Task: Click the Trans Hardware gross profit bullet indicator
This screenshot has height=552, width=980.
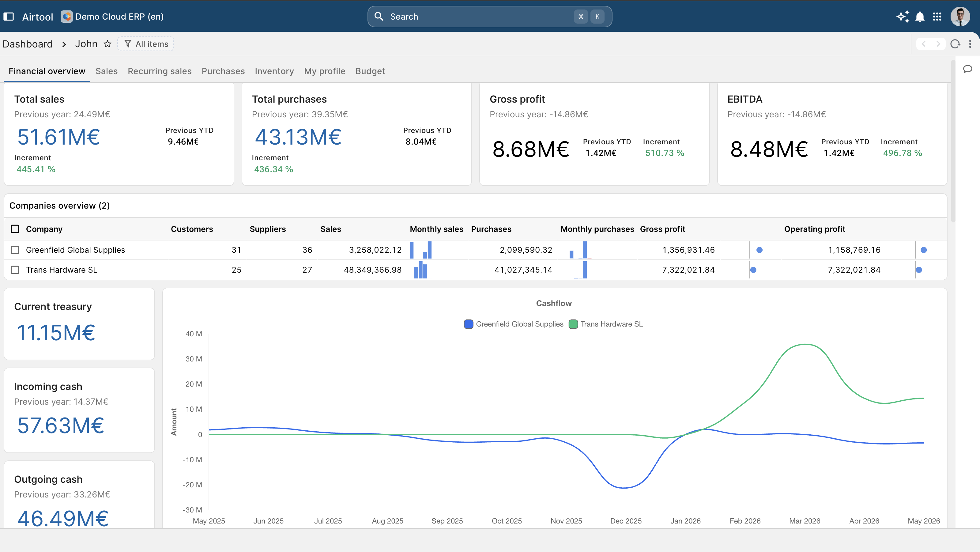Action: tap(753, 270)
